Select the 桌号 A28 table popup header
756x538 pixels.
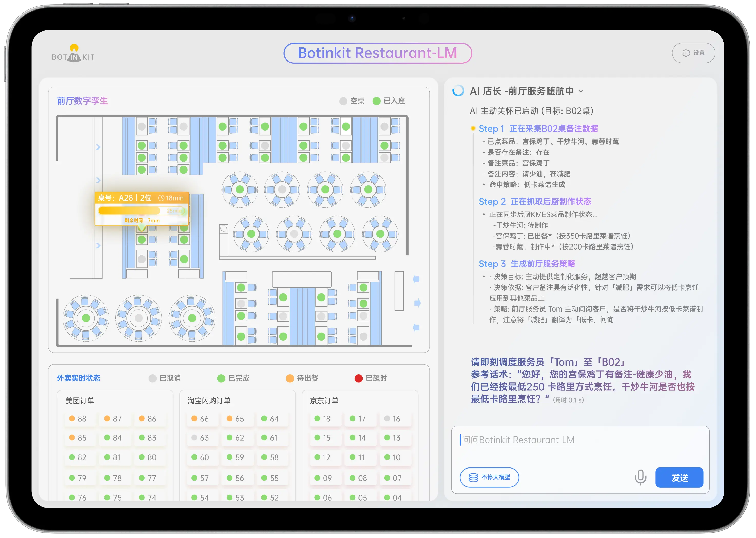tap(141, 198)
